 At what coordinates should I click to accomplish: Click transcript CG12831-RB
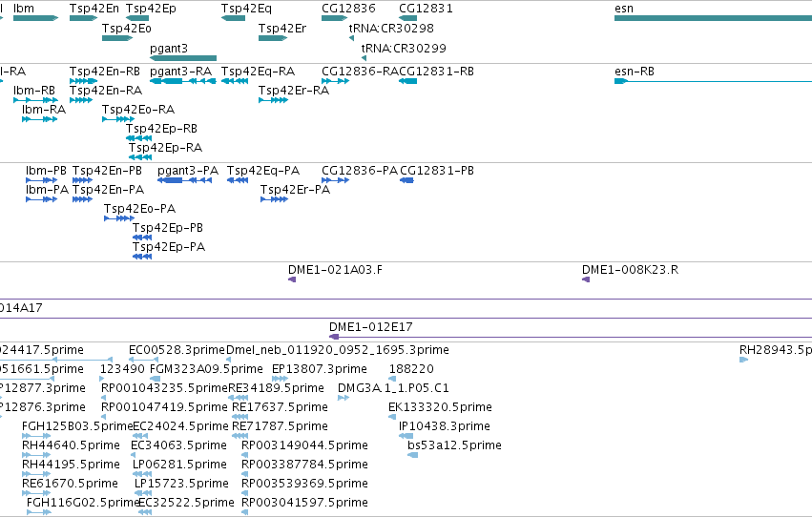(408, 81)
